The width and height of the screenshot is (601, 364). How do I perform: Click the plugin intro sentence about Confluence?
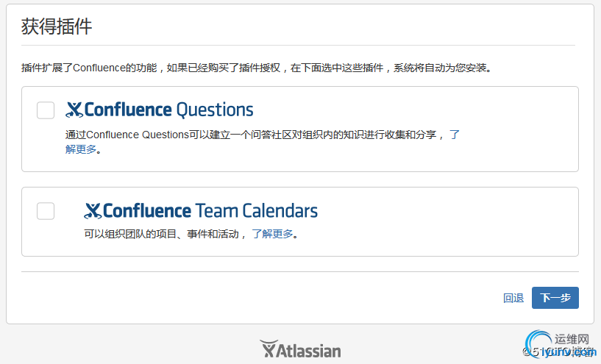(257, 68)
